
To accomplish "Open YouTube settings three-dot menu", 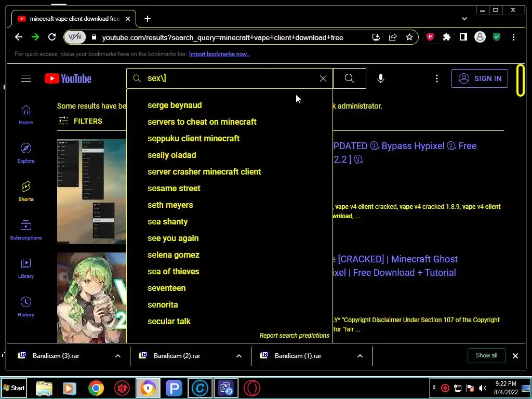I will (x=436, y=78).
